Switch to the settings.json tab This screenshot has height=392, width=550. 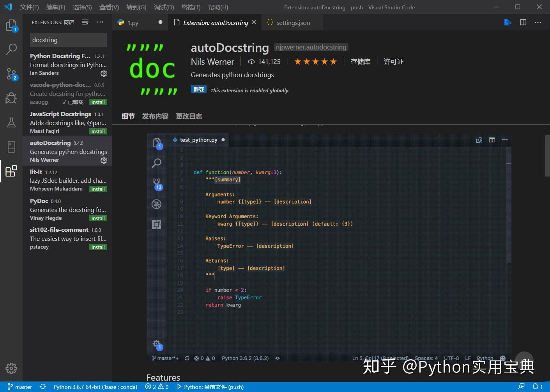pos(292,22)
